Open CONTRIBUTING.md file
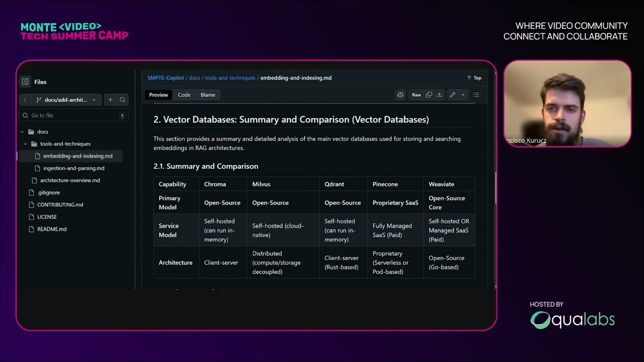The width and height of the screenshot is (644, 362). pyautogui.click(x=60, y=205)
